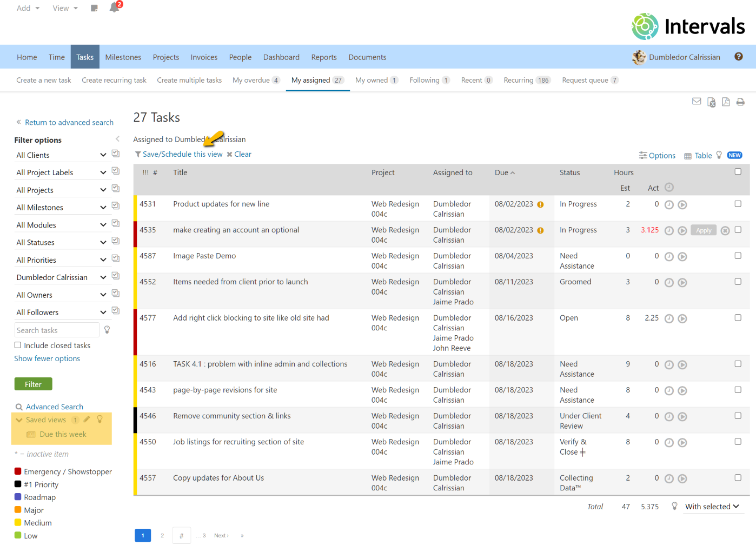Select checkbox for task 4552 row
The image size is (756, 552).
tap(738, 282)
